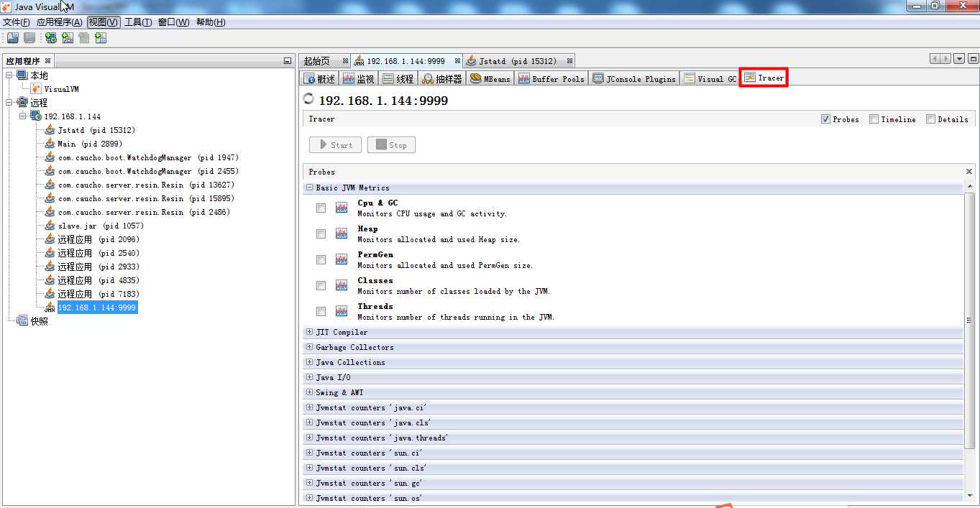The height and width of the screenshot is (508, 980).
Task: Uncheck the Probes view checkbox
Action: tap(825, 119)
